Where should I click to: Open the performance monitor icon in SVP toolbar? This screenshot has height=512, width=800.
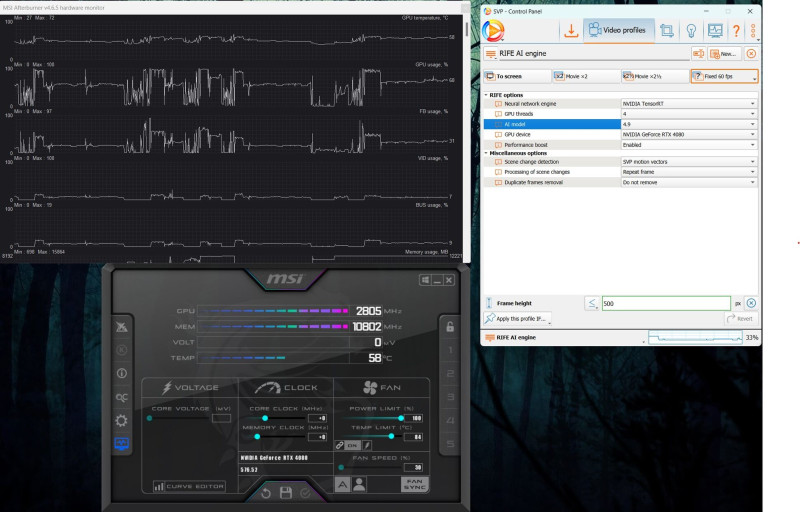[x=715, y=31]
